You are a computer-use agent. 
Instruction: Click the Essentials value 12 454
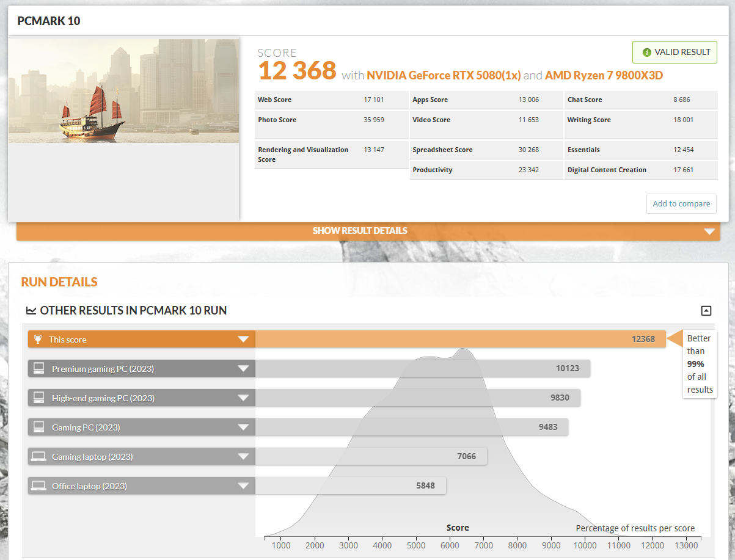pos(684,150)
